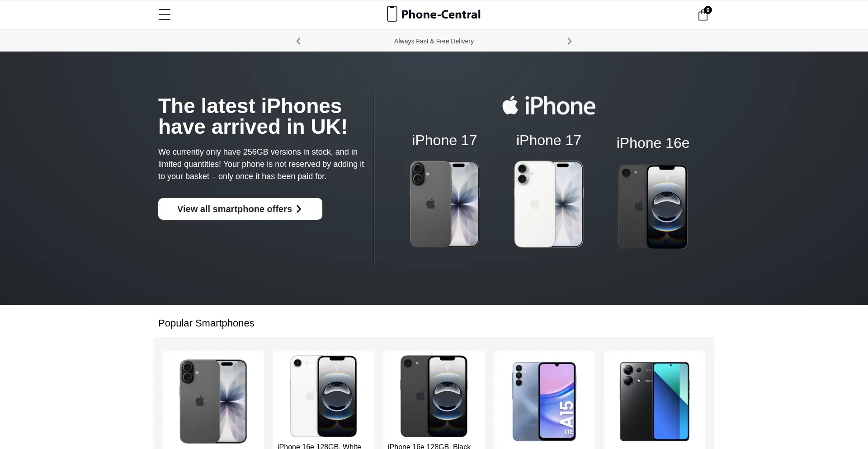868x449 pixels.
Task: Click the Phone-Central logo phone icon
Action: click(392, 14)
